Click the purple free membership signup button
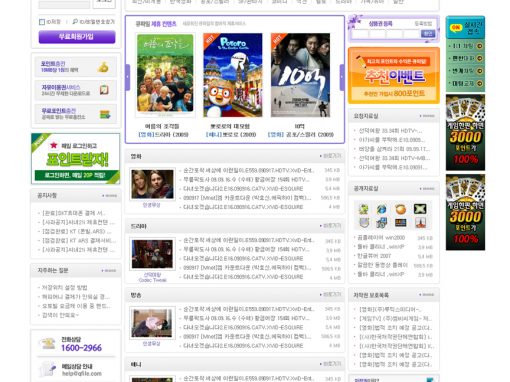This screenshot has height=382, width=510. (x=77, y=37)
